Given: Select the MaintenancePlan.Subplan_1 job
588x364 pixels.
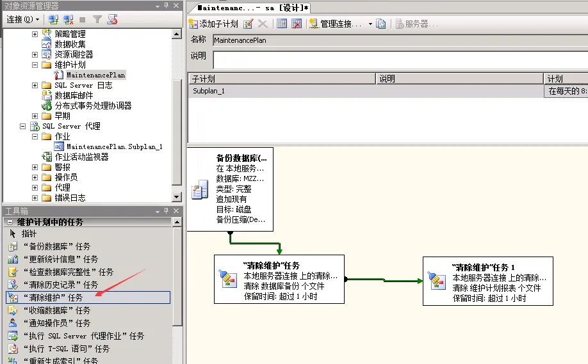Looking at the screenshot, I should [x=115, y=146].
